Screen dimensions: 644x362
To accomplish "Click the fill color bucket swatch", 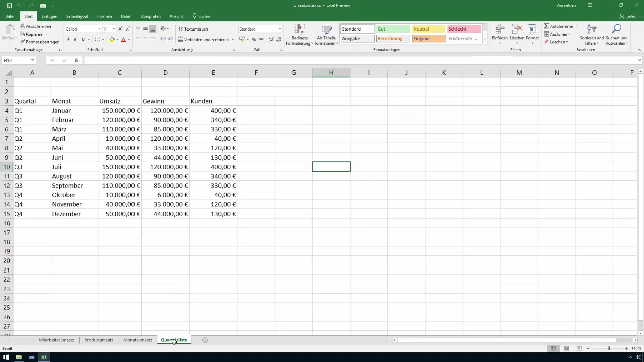I will pos(112,39).
